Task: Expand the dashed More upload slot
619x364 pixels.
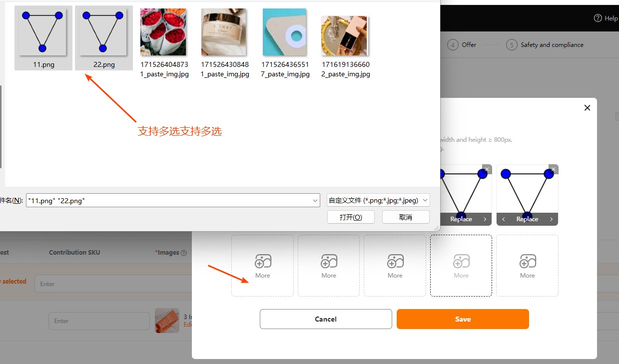Action: click(461, 265)
